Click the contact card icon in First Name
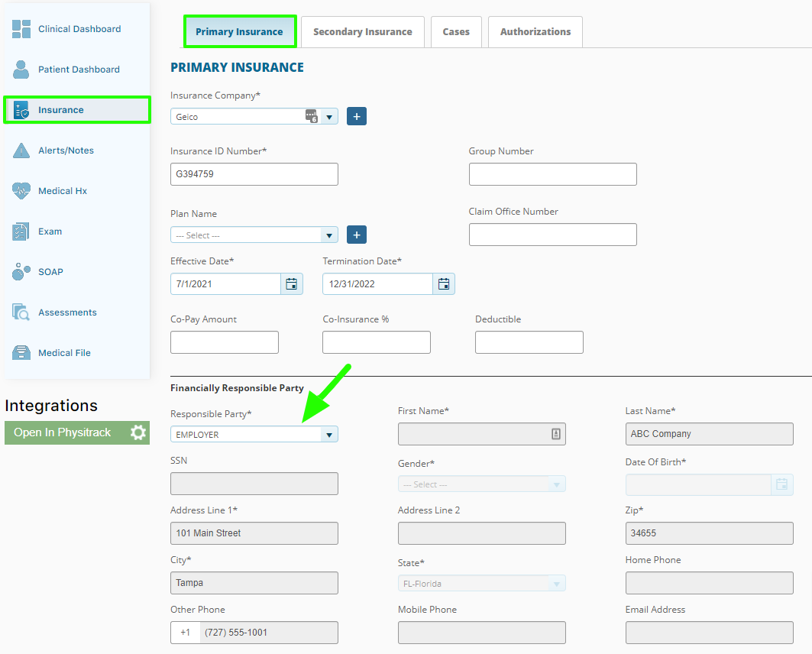 point(555,434)
